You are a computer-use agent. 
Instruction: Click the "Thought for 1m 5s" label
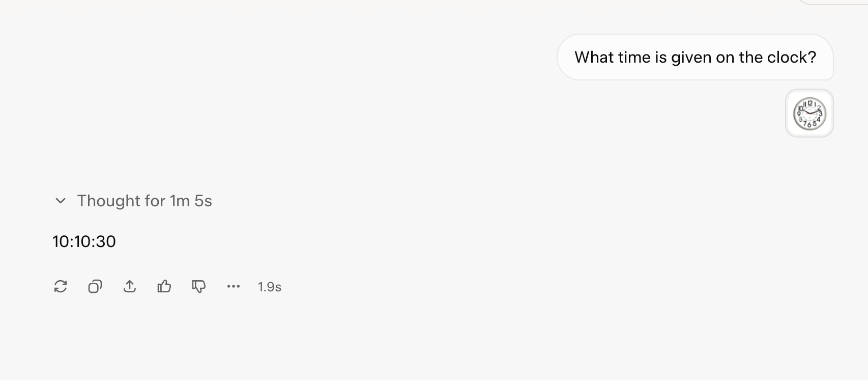coord(144,201)
